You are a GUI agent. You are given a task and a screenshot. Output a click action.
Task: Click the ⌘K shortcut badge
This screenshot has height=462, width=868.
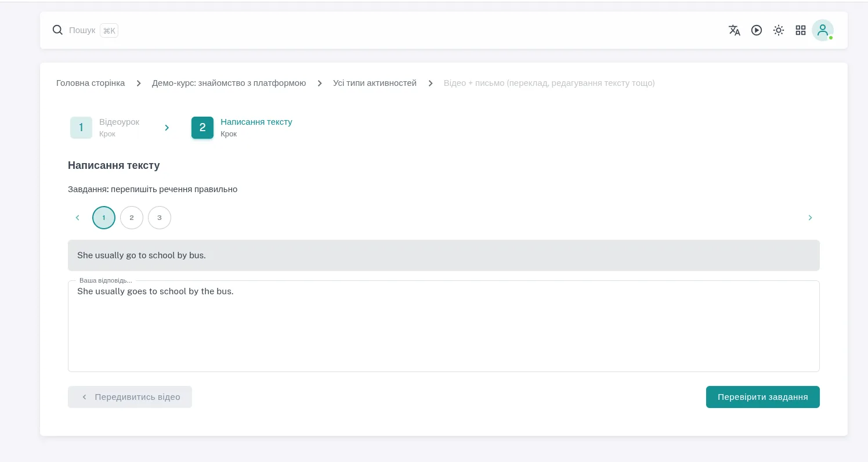(109, 31)
